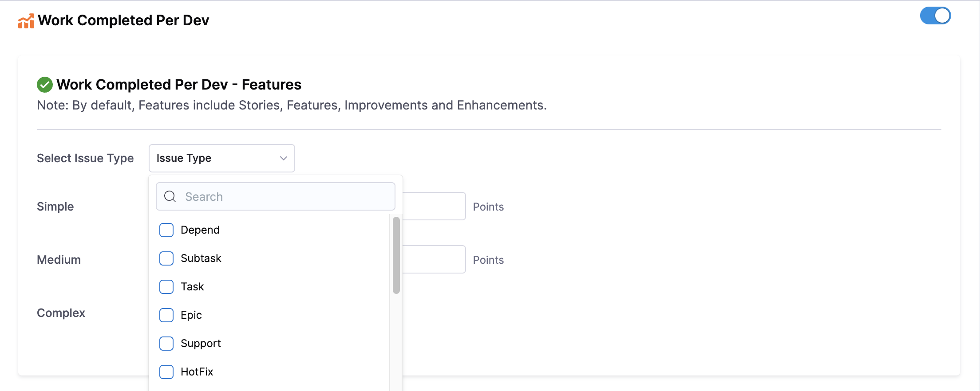Click the orange chart icon beside the title

coord(26,21)
